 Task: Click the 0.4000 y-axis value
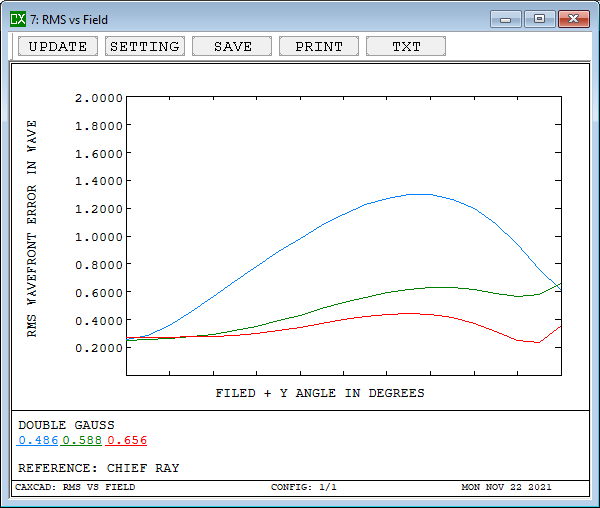[x=99, y=321]
